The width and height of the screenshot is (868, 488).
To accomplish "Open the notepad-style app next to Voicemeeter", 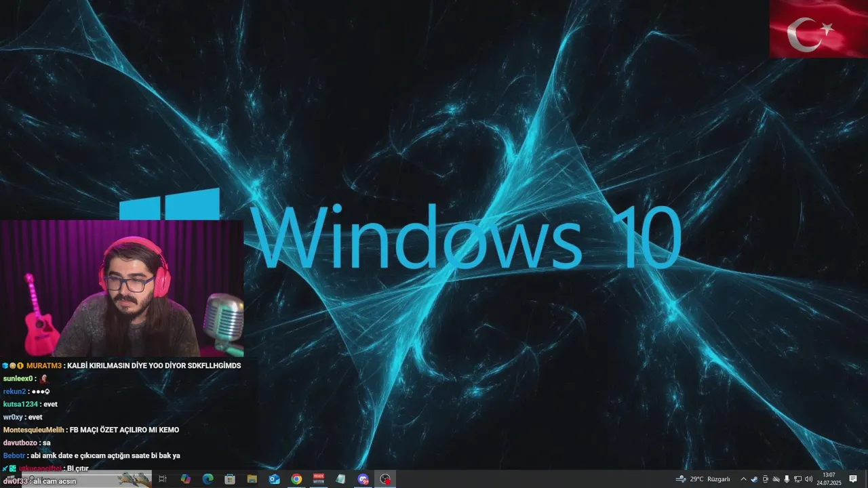I will tap(340, 479).
